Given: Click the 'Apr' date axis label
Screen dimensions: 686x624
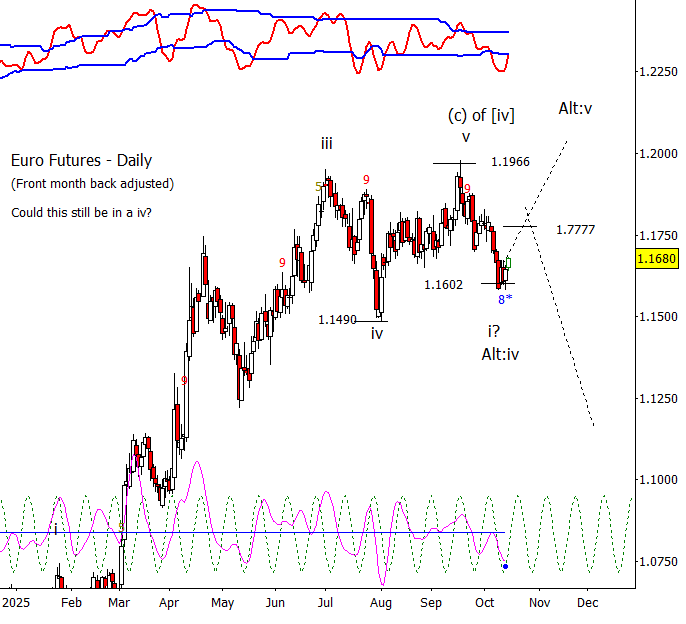Looking at the screenshot, I should click(x=169, y=603).
